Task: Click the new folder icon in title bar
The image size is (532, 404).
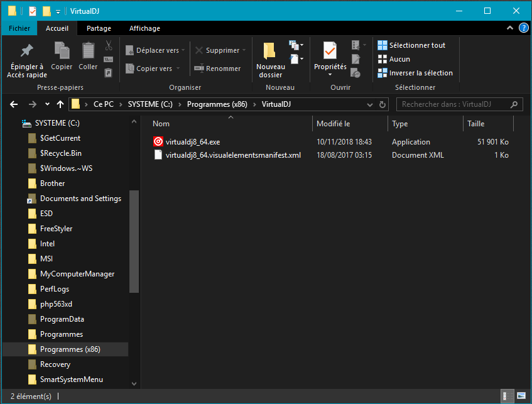Action: [46, 11]
